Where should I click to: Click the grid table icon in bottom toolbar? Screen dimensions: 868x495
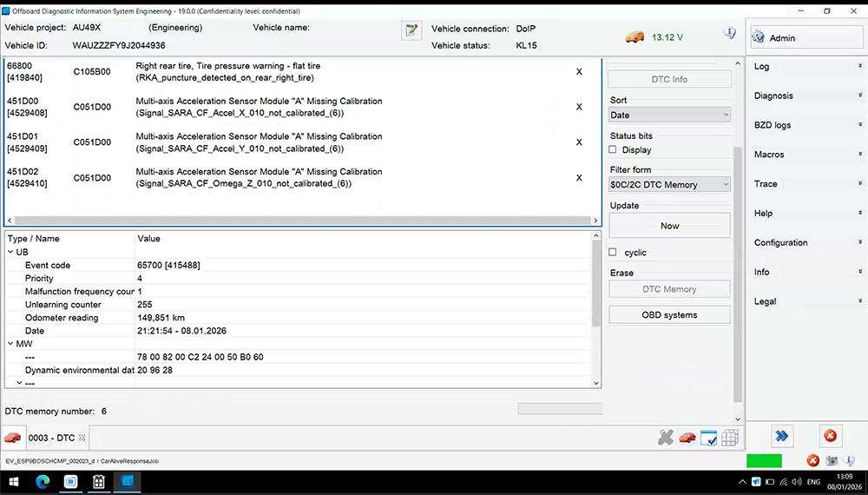pyautogui.click(x=729, y=438)
